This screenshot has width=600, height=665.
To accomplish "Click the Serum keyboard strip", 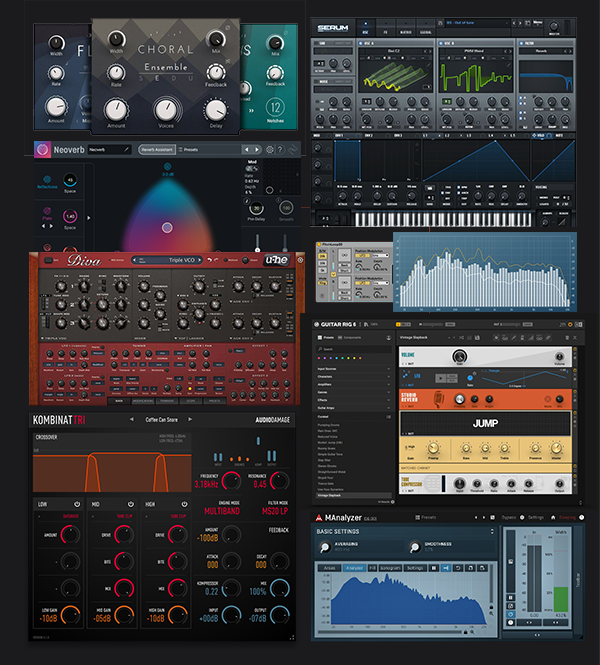I will 443,219.
